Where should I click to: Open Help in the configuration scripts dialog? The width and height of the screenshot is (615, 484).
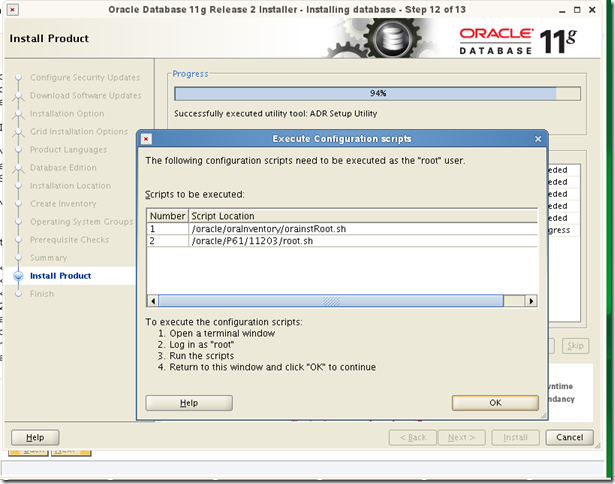[189, 403]
